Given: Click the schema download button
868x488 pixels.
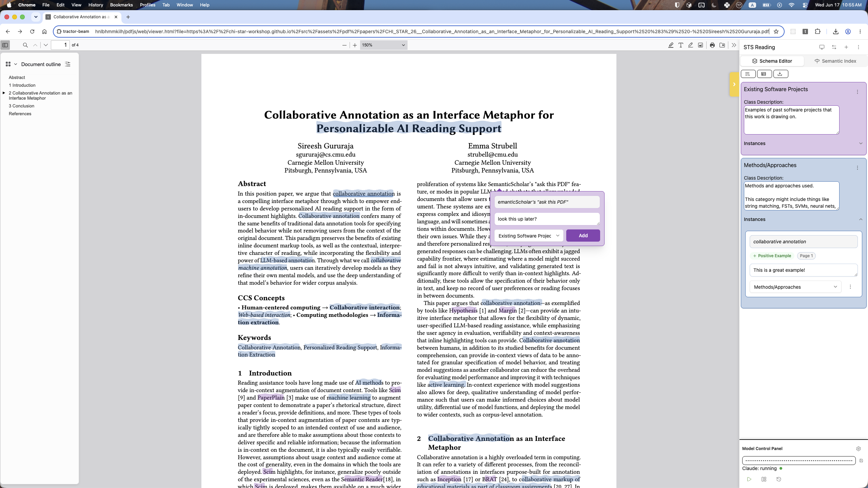Looking at the screenshot, I should (780, 74).
